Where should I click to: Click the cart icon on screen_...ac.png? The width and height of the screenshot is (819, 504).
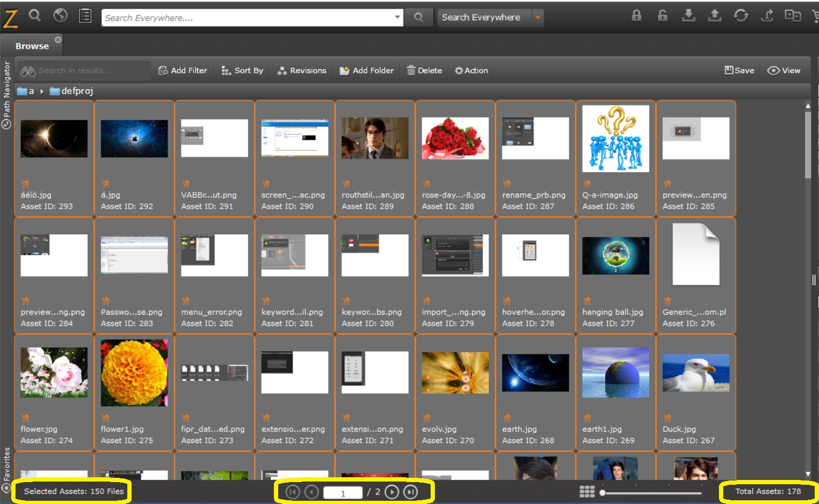point(266,184)
